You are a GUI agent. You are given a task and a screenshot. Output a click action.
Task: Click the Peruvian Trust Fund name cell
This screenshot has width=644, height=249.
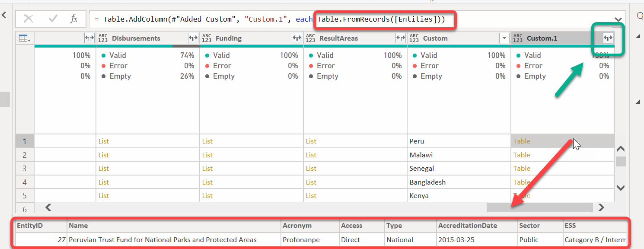click(x=174, y=239)
